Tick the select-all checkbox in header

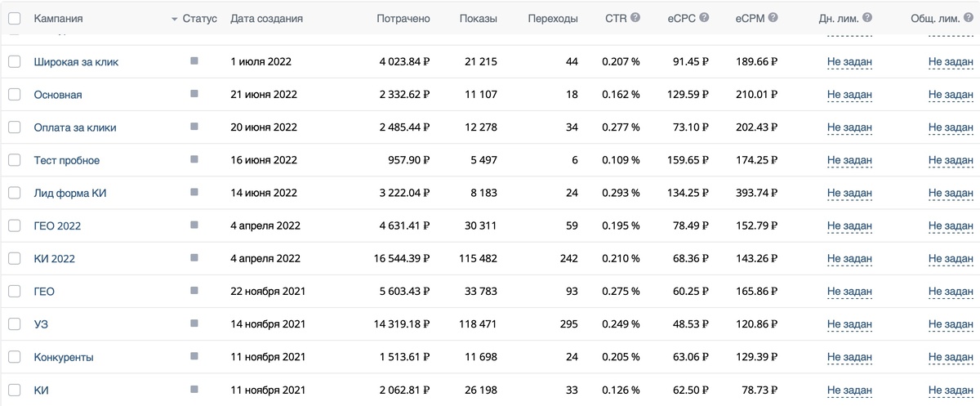click(x=14, y=18)
